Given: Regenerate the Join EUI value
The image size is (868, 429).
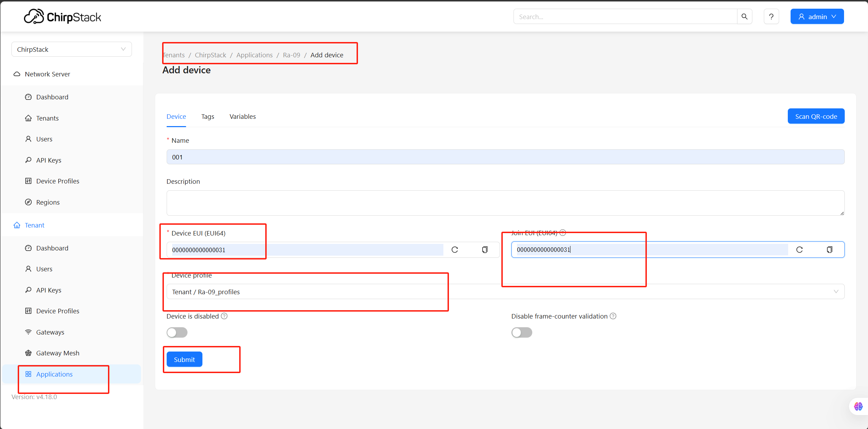Looking at the screenshot, I should click(799, 250).
